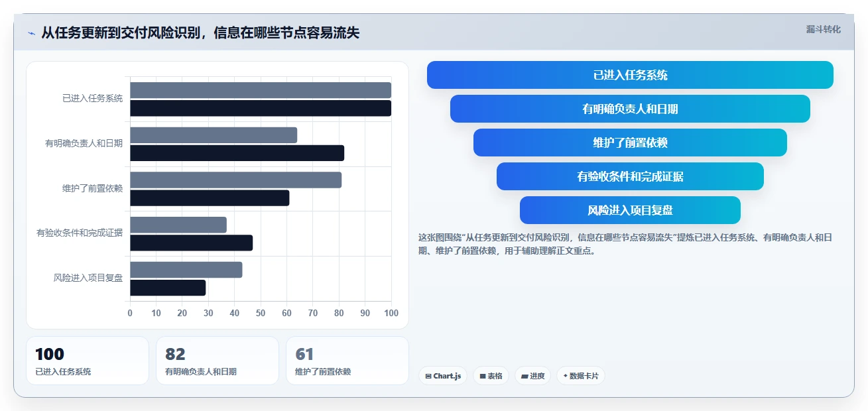868x411 pixels.
Task: Select the Chart.js chip
Action: coord(443,376)
